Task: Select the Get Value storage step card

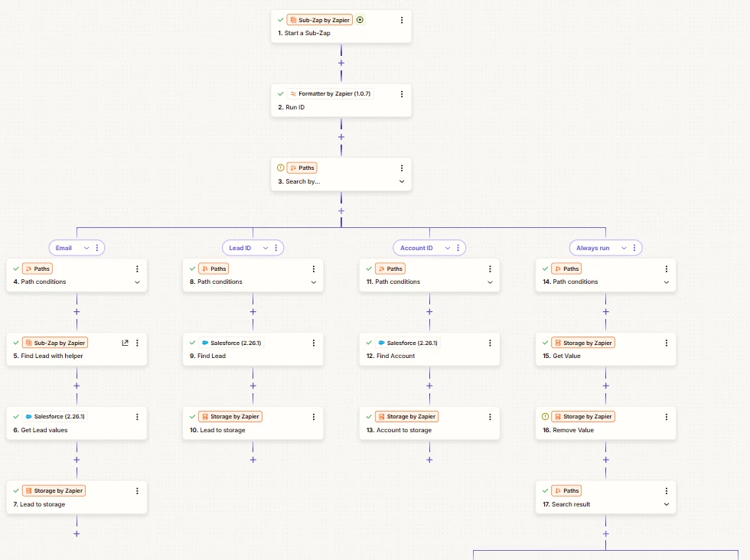Action: tap(605, 349)
